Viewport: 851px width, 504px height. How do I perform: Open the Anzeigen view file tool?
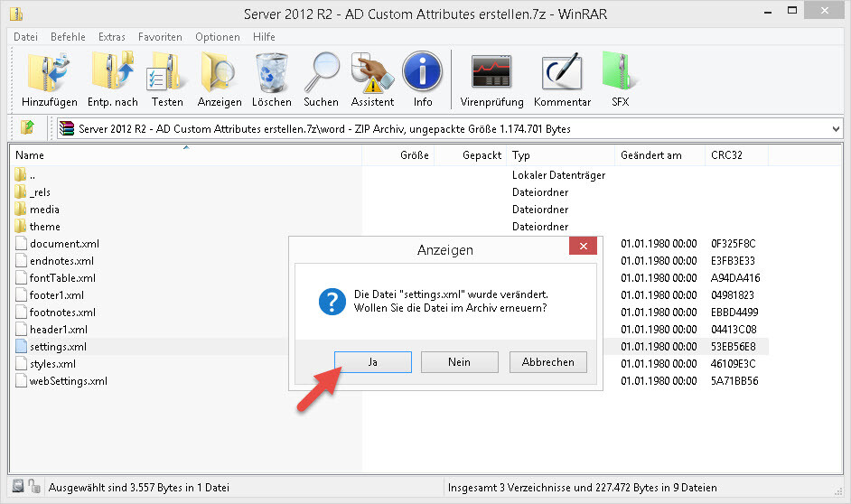point(220,79)
